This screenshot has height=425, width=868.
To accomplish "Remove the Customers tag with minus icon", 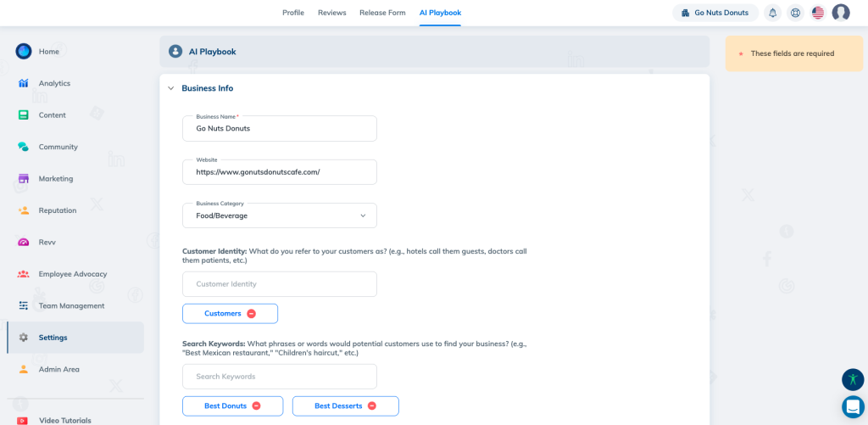I will [x=251, y=314].
